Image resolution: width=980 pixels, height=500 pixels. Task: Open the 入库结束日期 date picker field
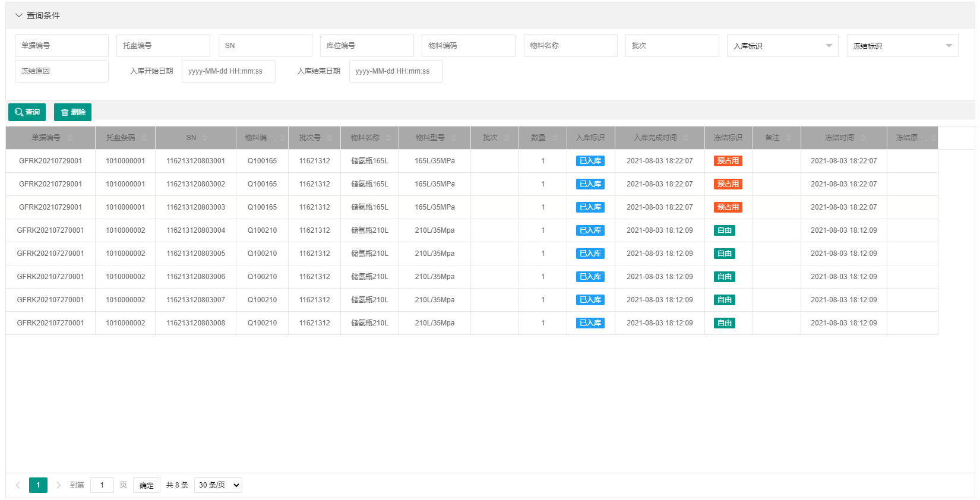396,71
